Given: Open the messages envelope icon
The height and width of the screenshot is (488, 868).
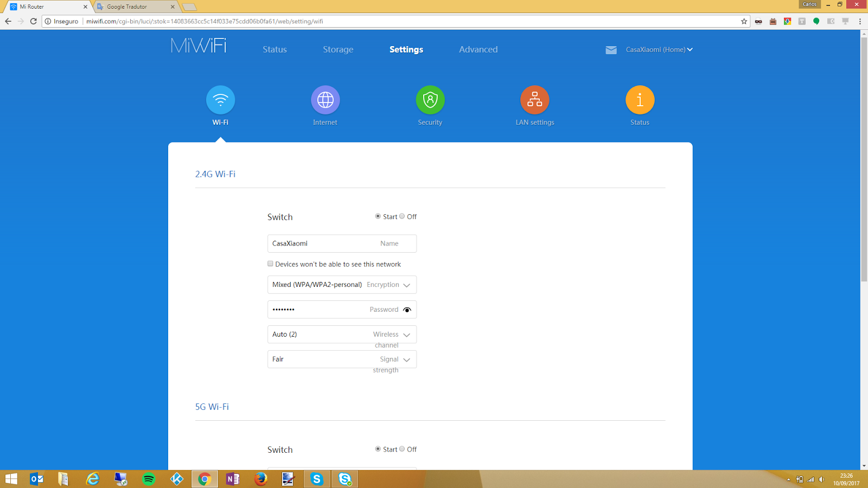Looking at the screenshot, I should [611, 50].
